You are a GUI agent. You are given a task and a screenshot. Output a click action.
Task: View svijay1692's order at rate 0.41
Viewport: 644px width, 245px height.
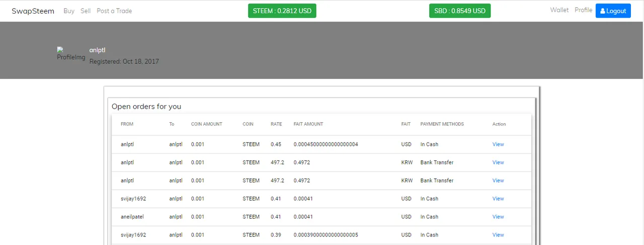[498, 199]
